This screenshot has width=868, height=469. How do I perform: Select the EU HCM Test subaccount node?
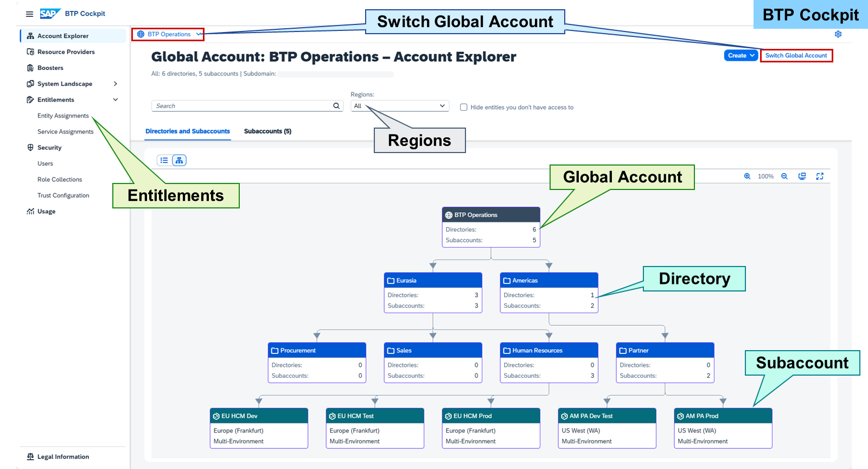click(375, 428)
